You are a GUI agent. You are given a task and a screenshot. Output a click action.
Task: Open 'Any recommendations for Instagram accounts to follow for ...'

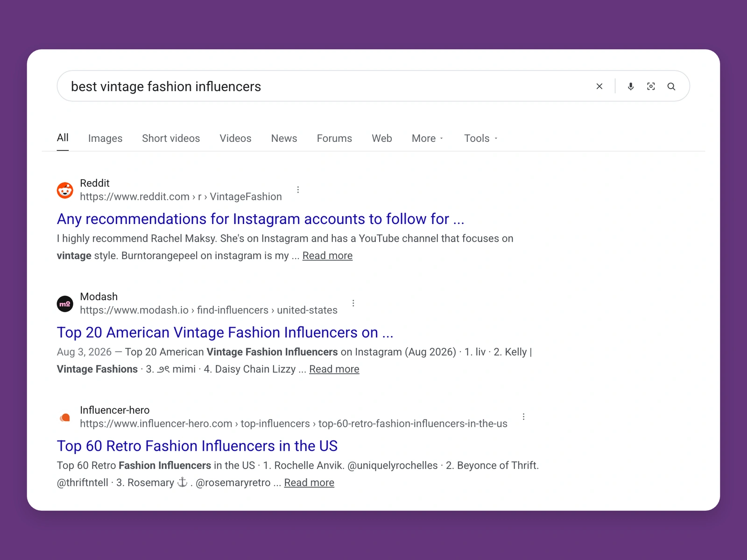pos(261,219)
